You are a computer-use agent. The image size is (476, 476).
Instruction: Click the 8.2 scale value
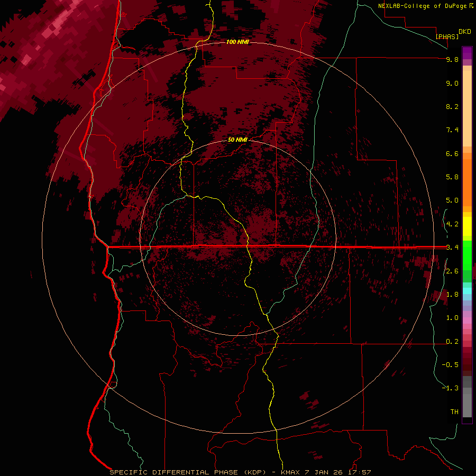[452, 106]
